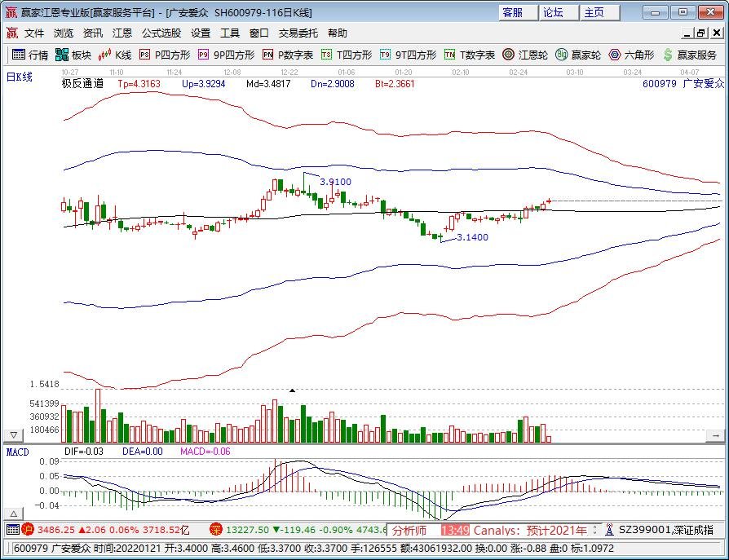Open the 9T四方形 tool

(409, 55)
